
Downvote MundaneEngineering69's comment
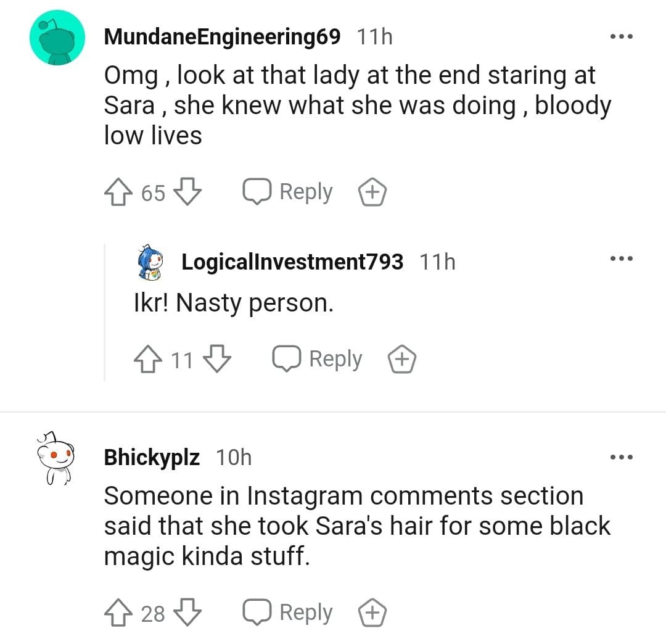(x=188, y=192)
